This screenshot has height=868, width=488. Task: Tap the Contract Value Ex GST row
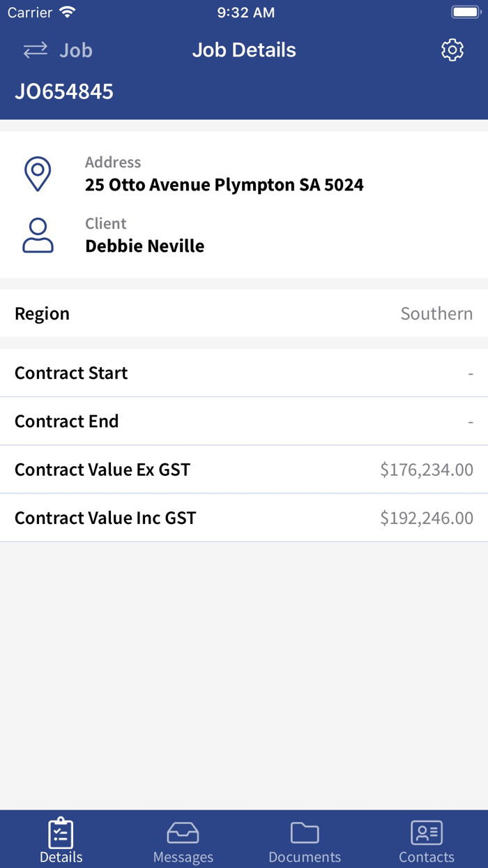point(244,470)
